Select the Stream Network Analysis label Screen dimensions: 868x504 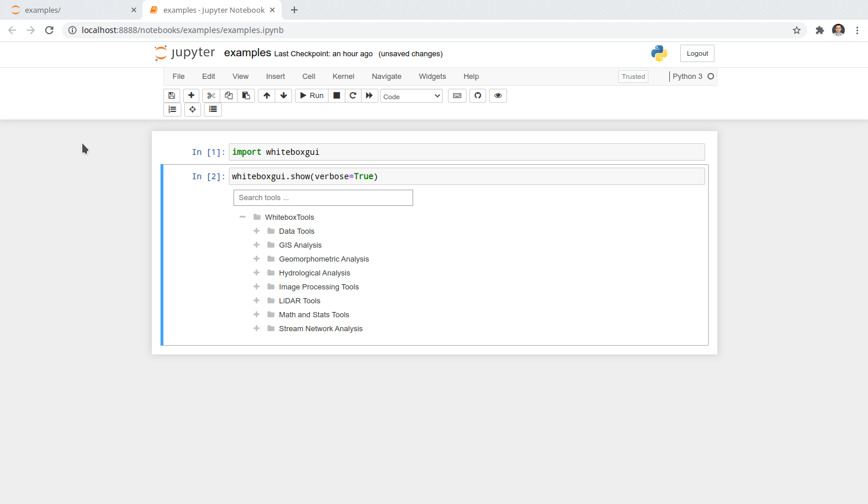pyautogui.click(x=321, y=329)
